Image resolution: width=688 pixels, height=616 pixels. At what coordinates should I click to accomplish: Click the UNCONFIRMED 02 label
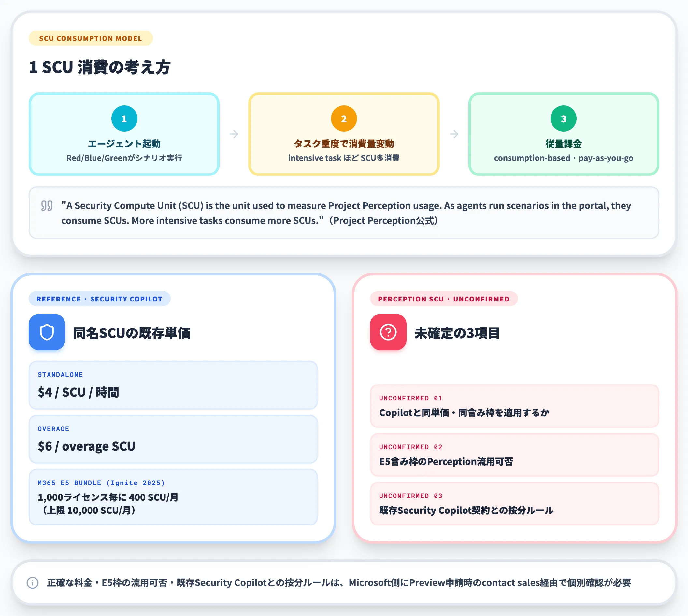click(411, 447)
